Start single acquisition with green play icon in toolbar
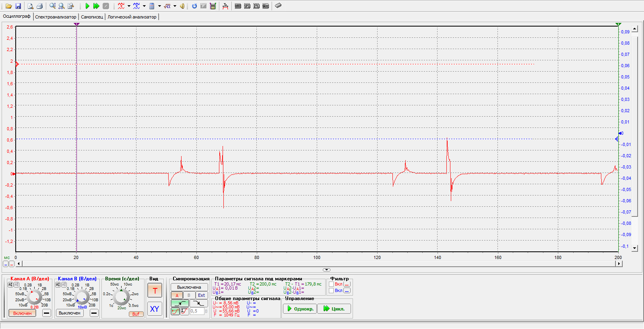The width and height of the screenshot is (644, 329). (87, 6)
